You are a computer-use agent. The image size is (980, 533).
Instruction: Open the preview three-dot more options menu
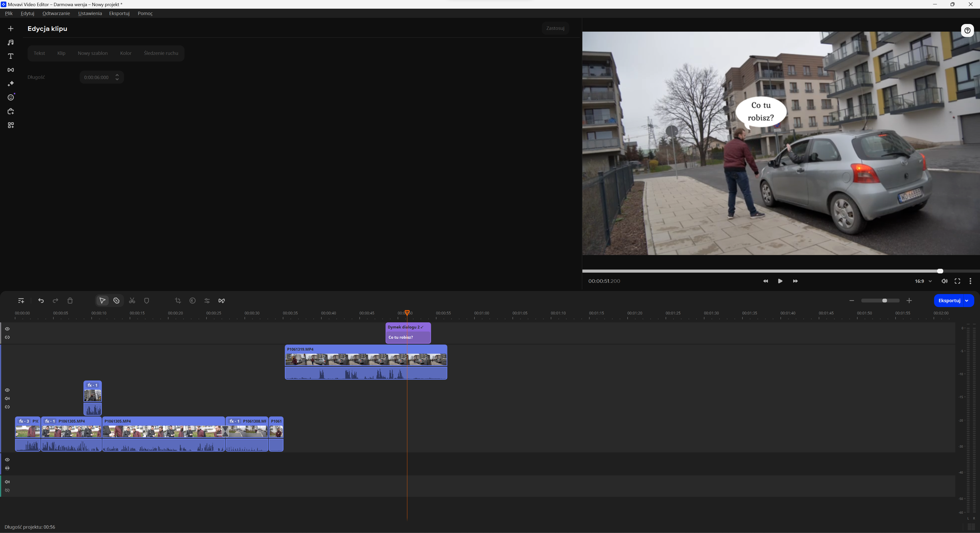coord(970,281)
